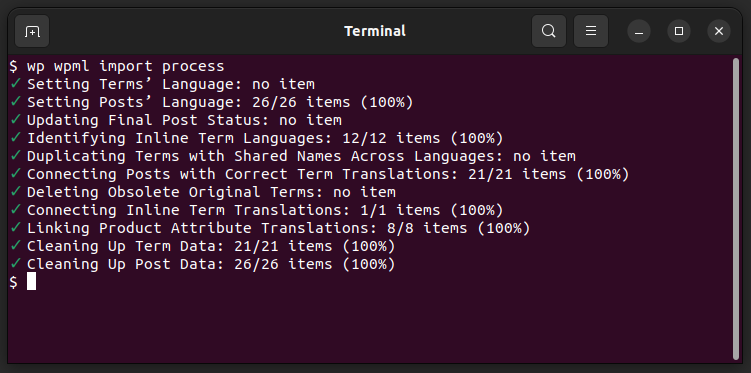Image resolution: width=751 pixels, height=373 pixels.
Task: Click the checkmark beside Setting Terms' Language
Action: coord(16,84)
